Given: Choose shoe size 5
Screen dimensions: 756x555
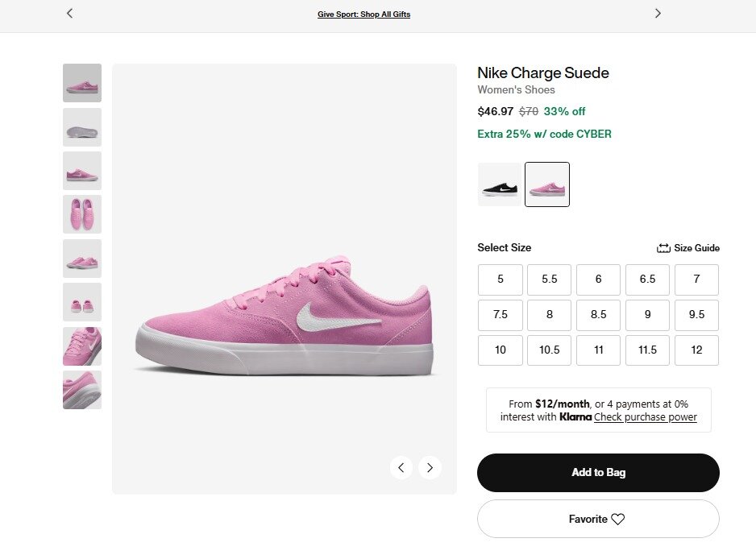Looking at the screenshot, I should click(501, 280).
